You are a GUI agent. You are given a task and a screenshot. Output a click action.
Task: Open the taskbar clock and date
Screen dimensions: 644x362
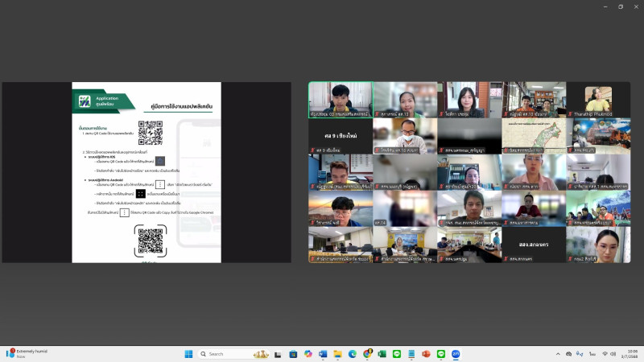630,354
